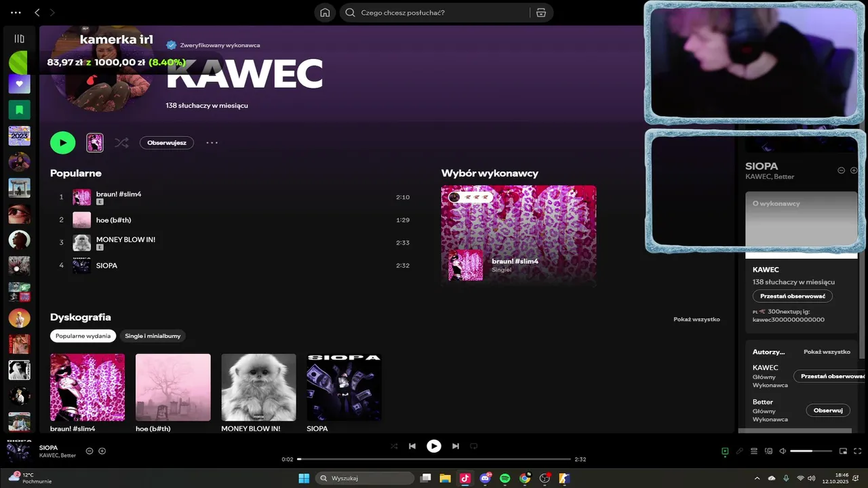Click the 'Better' artist name in Autorzy
868x488 pixels.
pyautogui.click(x=763, y=402)
